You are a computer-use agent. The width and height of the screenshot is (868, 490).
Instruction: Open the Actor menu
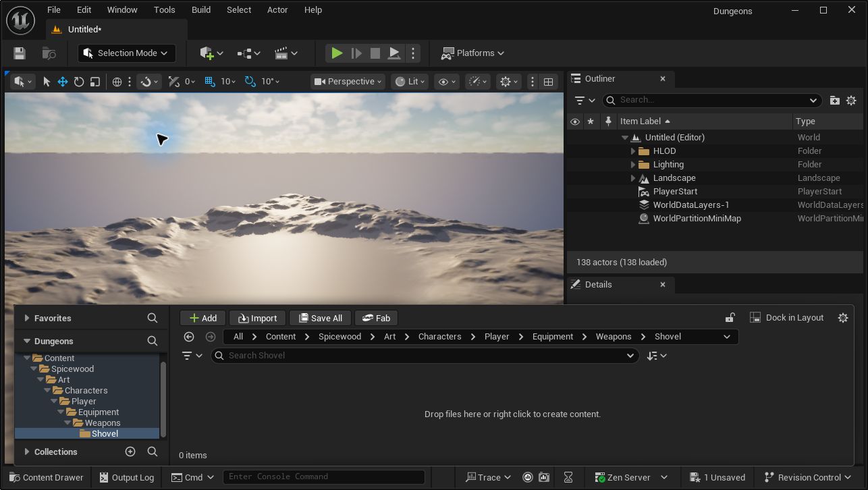coord(277,10)
